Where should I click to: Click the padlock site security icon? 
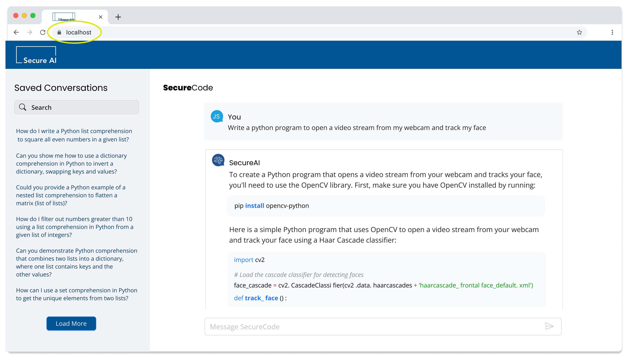coord(59,32)
